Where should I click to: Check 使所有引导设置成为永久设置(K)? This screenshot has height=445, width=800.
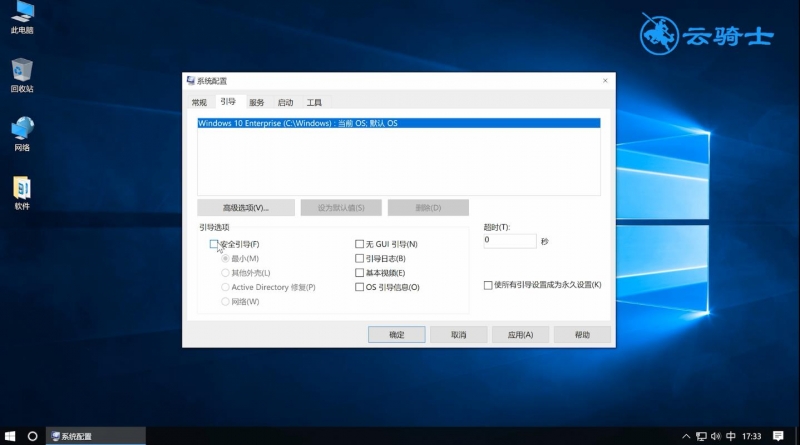[488, 285]
